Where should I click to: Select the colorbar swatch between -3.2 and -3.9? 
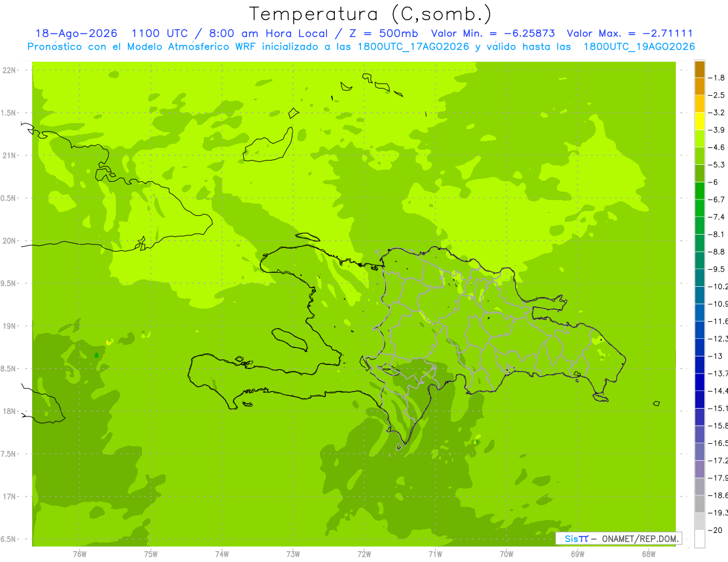(699, 121)
